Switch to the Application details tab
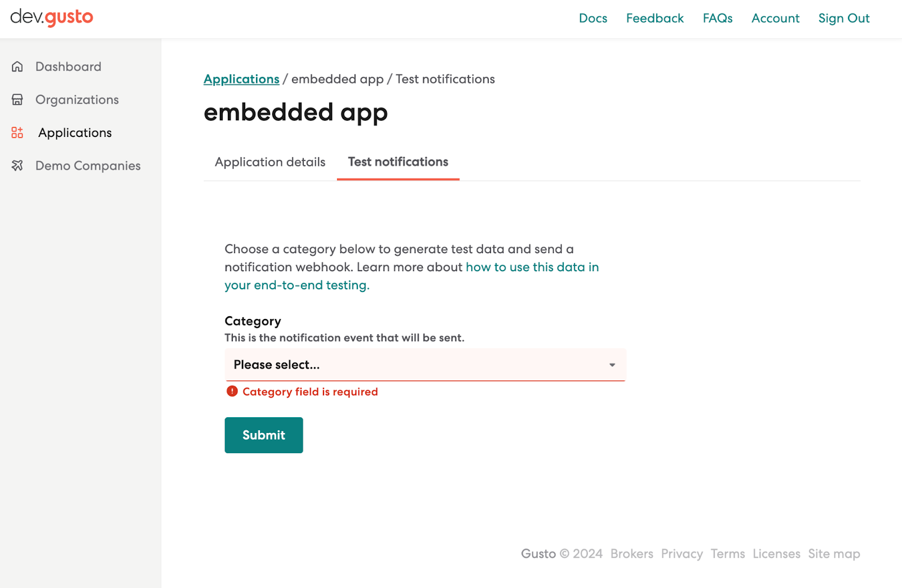 coord(270,162)
